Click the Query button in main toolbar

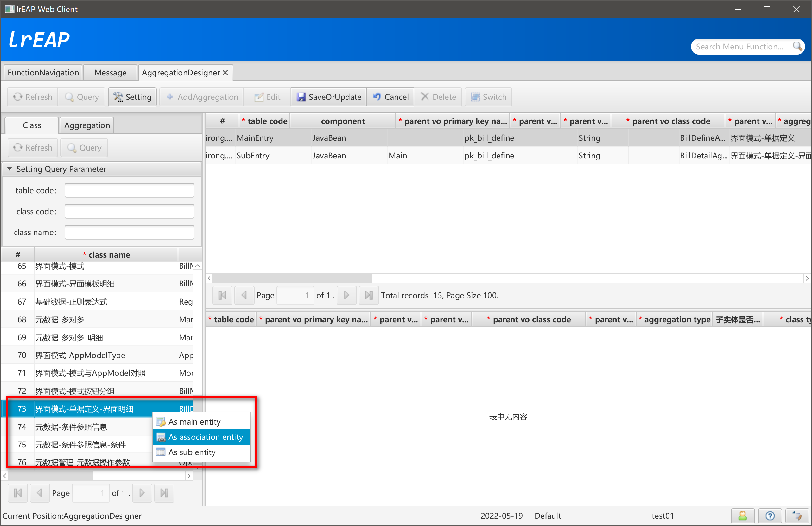82,97
